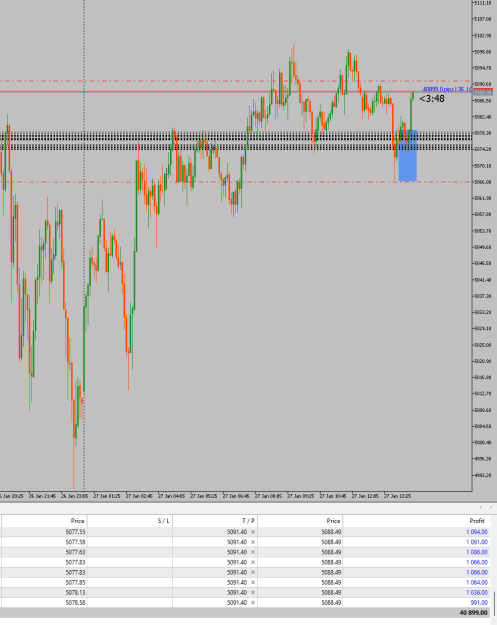Click the 5094.78 price scale label
Viewport: 497px width, 625px height.
click(x=483, y=68)
